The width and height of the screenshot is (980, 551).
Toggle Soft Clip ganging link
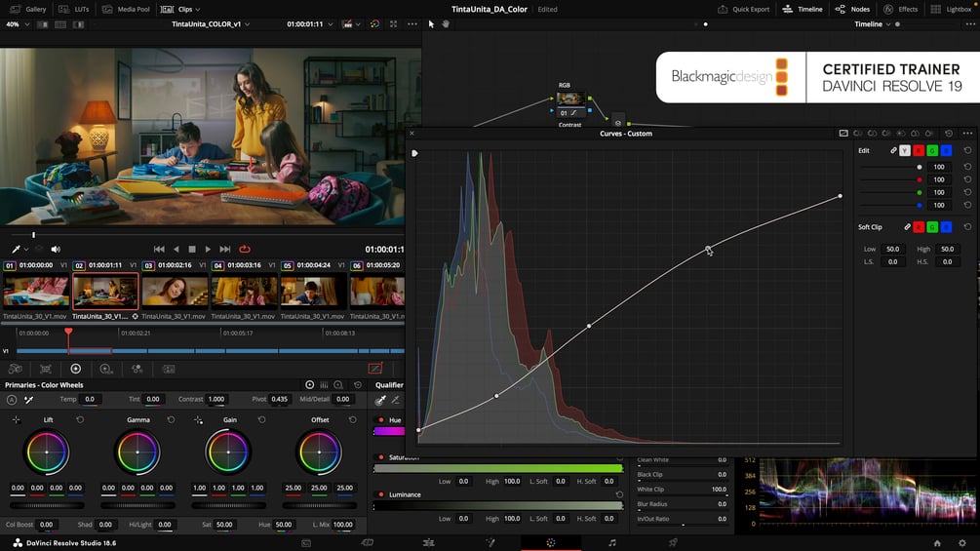[907, 227]
